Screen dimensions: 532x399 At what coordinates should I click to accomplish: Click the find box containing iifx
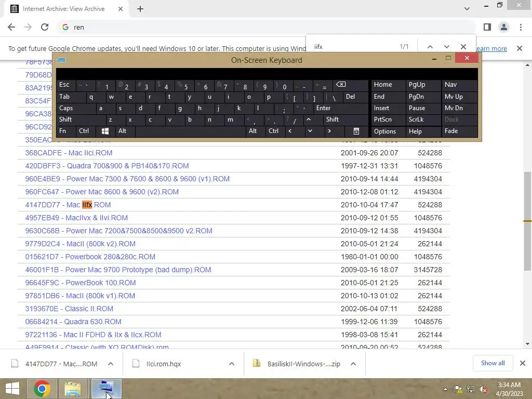coord(353,47)
